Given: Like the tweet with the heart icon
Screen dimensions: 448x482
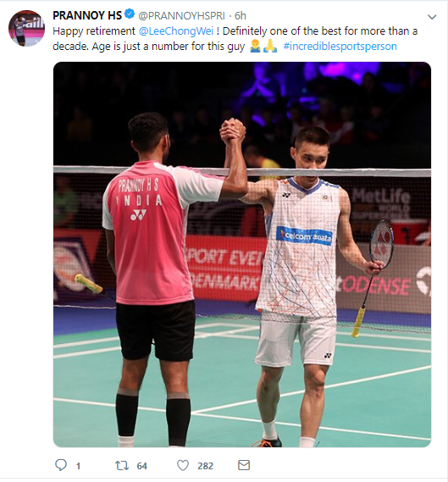Looking at the screenshot, I should pyautogui.click(x=183, y=465).
